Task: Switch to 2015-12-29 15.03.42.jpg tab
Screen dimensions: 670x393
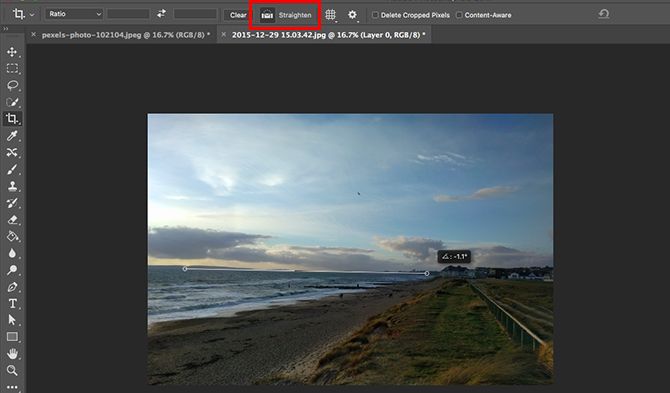Action: (328, 35)
